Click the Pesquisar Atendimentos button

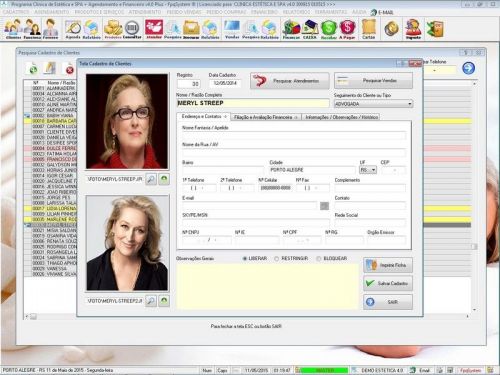290,81
